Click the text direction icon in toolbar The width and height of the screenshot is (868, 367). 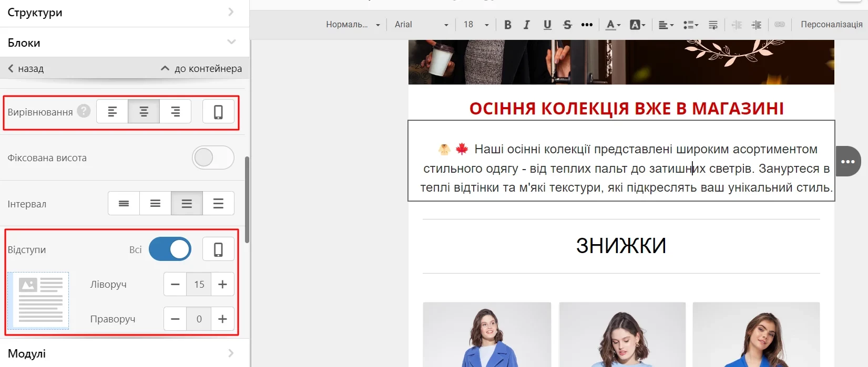point(713,25)
